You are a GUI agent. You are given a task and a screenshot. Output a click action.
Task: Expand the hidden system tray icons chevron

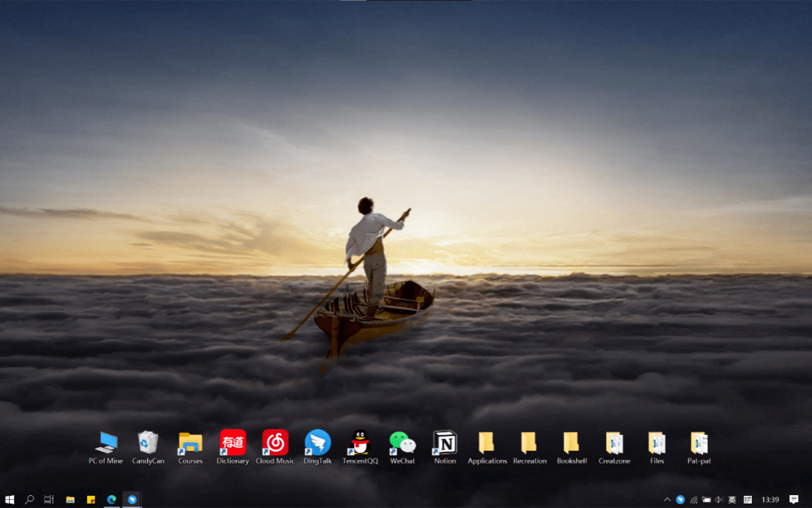pos(667,500)
